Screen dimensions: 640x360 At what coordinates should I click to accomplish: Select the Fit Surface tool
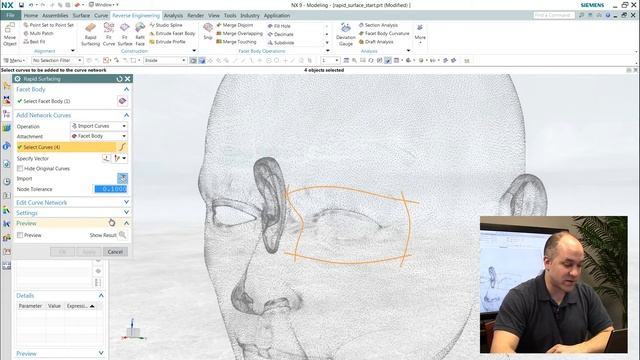(124, 34)
